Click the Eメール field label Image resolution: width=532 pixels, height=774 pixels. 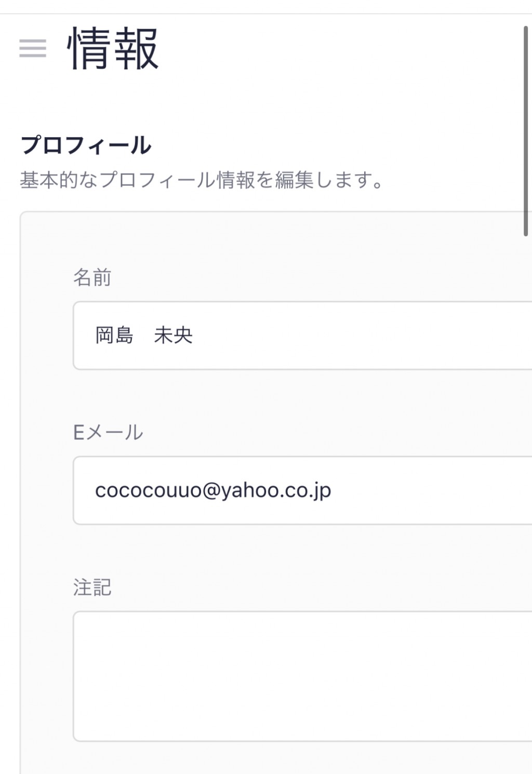[108, 432]
